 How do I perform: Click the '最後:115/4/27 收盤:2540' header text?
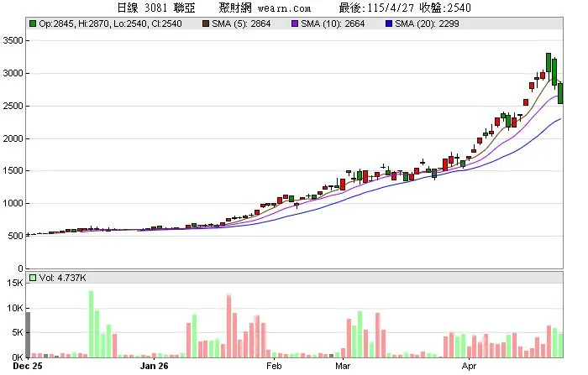(405, 8)
